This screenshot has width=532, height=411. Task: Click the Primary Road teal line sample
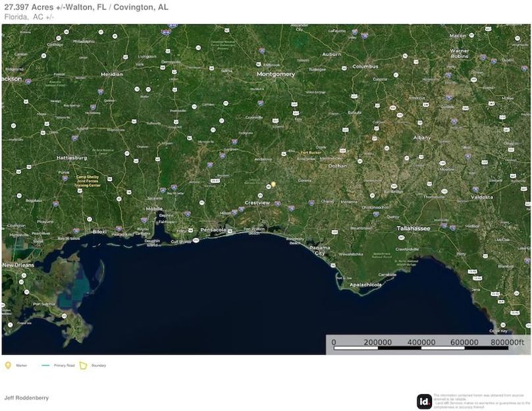45,365
